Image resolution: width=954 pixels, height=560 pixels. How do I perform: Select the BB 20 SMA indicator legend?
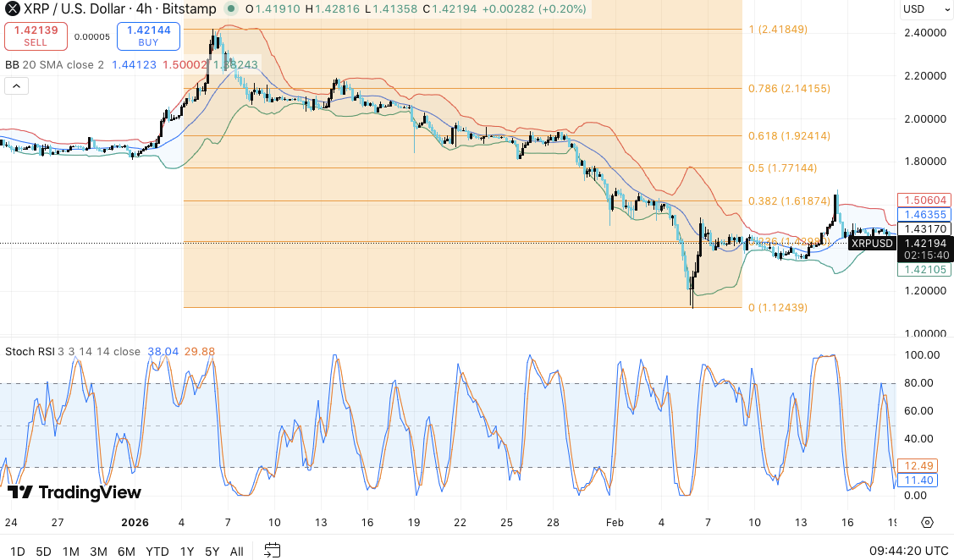click(x=55, y=64)
